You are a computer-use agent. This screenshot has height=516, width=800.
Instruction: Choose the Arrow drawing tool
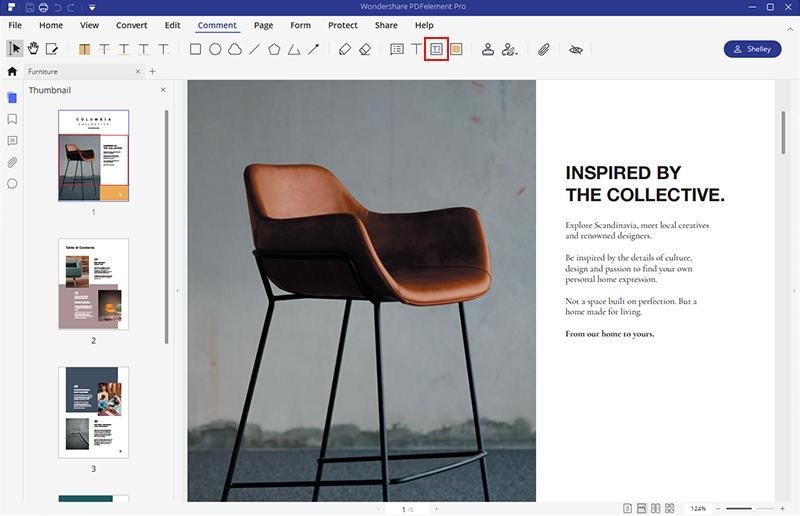pyautogui.click(x=314, y=49)
